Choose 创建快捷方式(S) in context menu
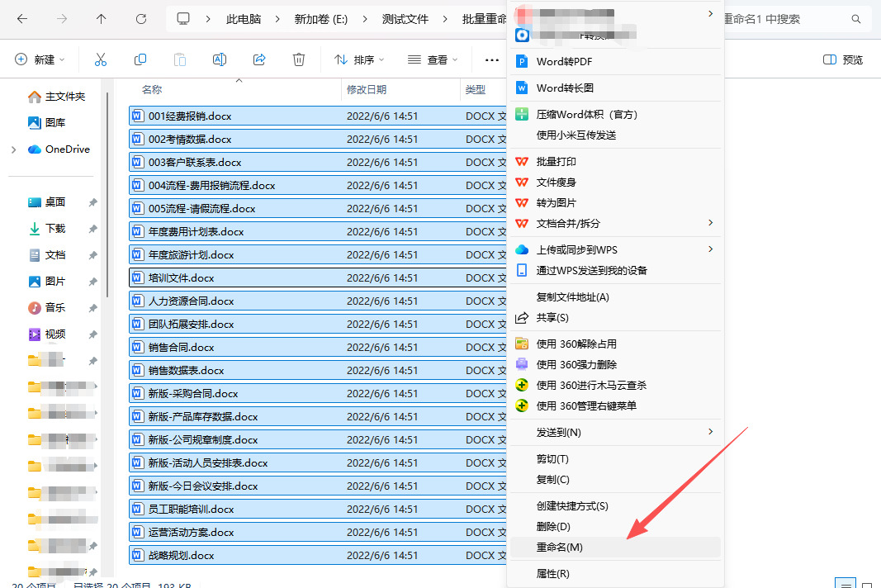Viewport: 881px width, 588px height. click(x=615, y=506)
